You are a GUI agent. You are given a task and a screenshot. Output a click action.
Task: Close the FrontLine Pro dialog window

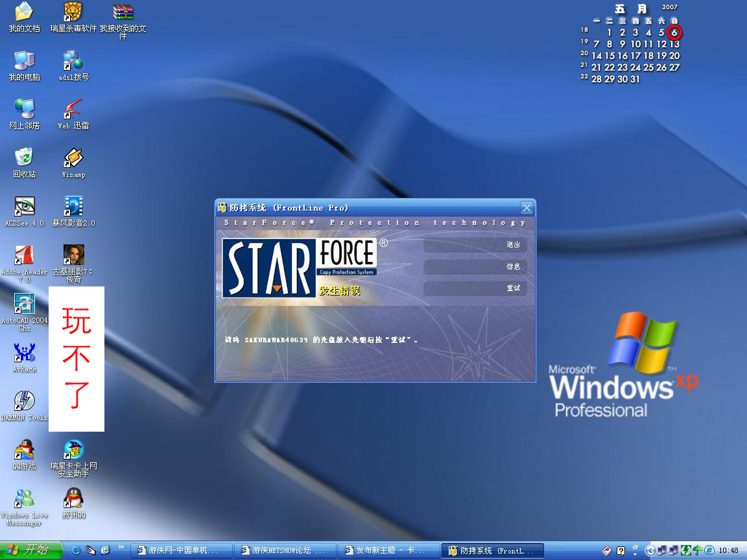[x=527, y=208]
